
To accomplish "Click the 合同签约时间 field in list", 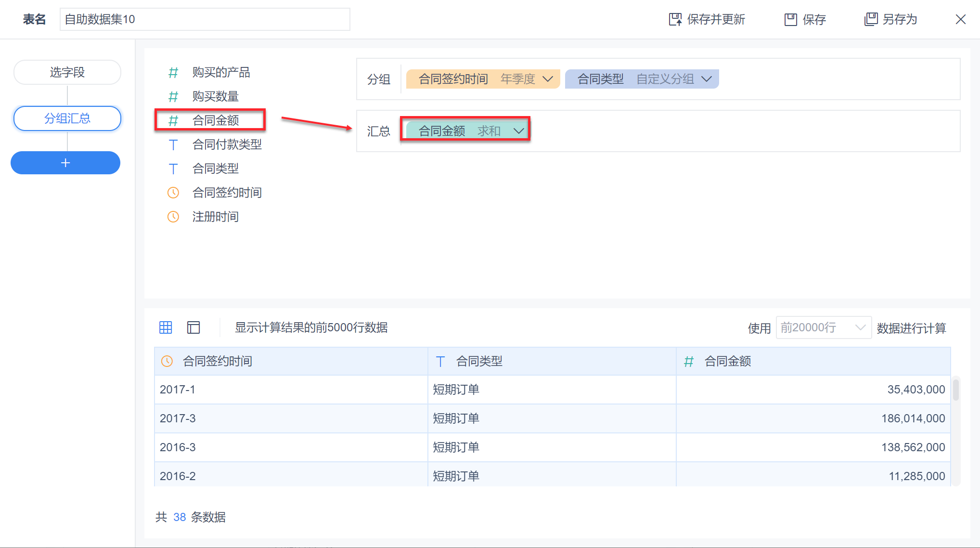I will coord(227,193).
